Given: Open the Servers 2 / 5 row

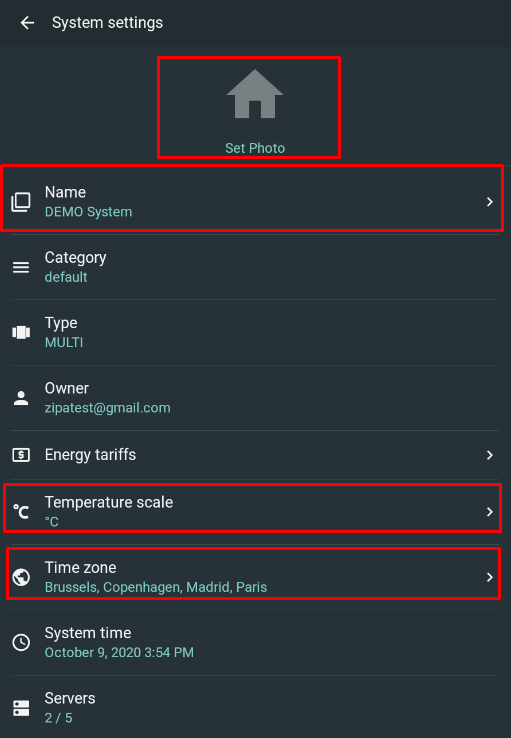Looking at the screenshot, I should point(255,708).
